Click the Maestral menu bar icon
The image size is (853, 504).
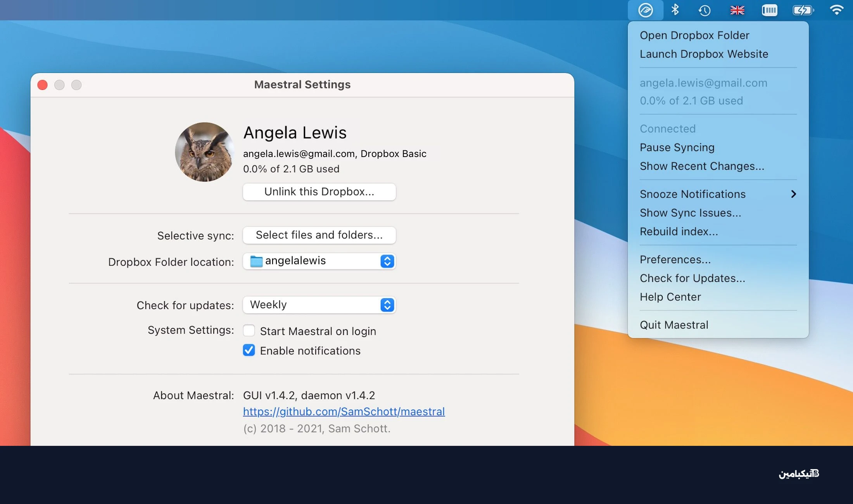tap(646, 10)
